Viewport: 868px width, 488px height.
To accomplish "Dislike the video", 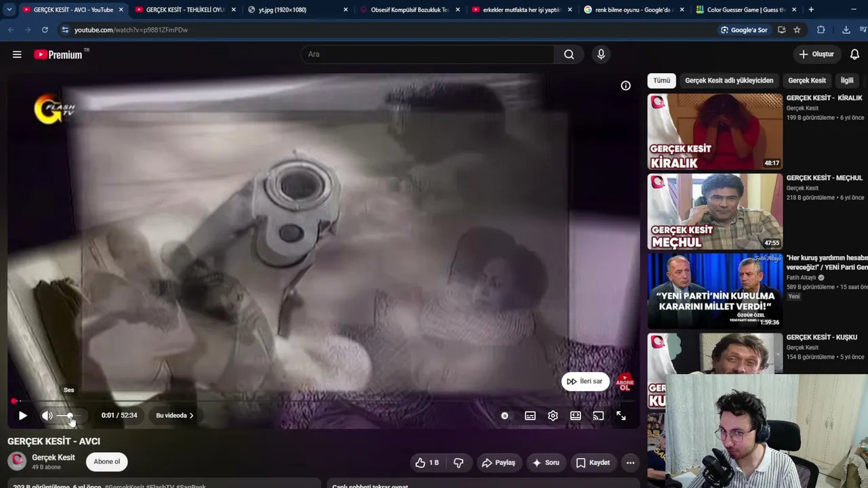I will pos(458,463).
